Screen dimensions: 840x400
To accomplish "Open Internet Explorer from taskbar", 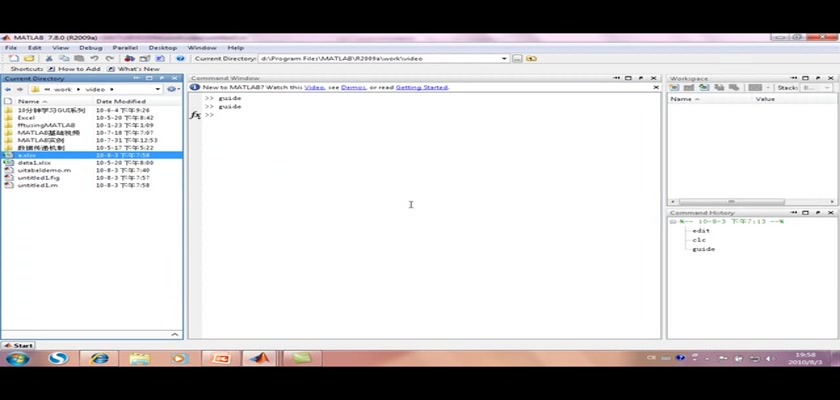I will click(x=99, y=358).
